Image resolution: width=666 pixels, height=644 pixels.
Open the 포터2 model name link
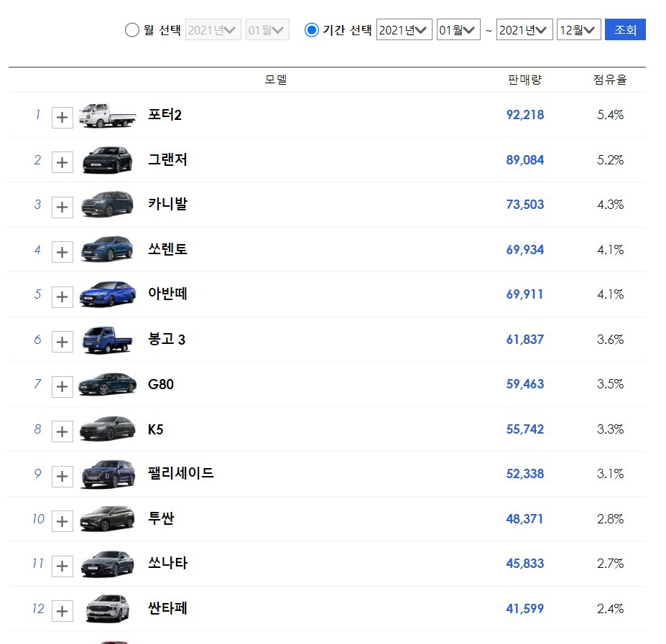click(x=165, y=115)
